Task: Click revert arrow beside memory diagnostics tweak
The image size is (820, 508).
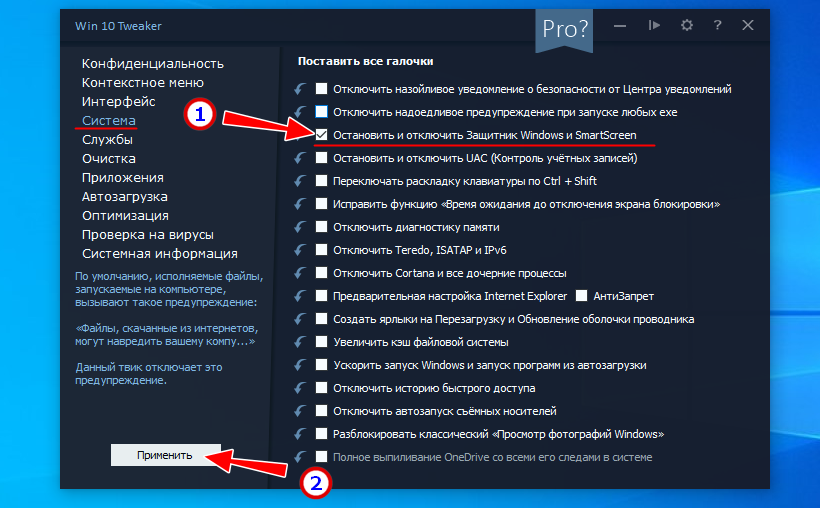Action: click(x=300, y=227)
